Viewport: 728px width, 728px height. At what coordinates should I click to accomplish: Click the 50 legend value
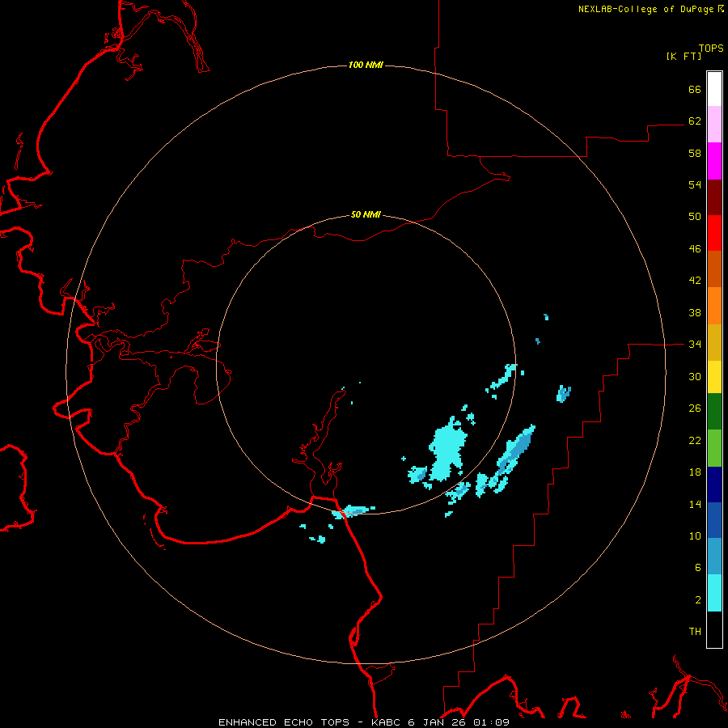[x=695, y=217]
